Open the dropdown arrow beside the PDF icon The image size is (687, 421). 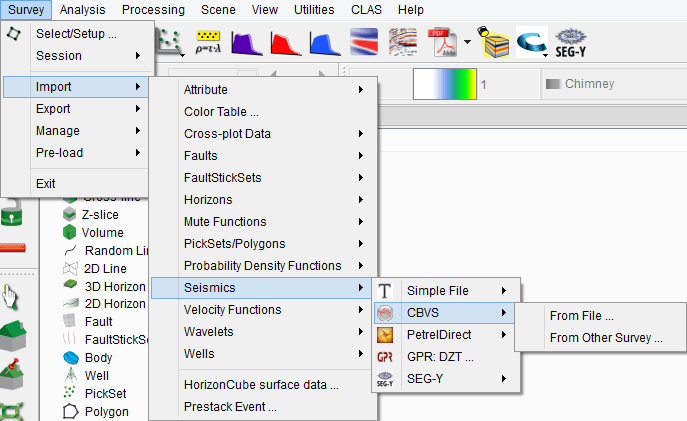click(x=467, y=42)
